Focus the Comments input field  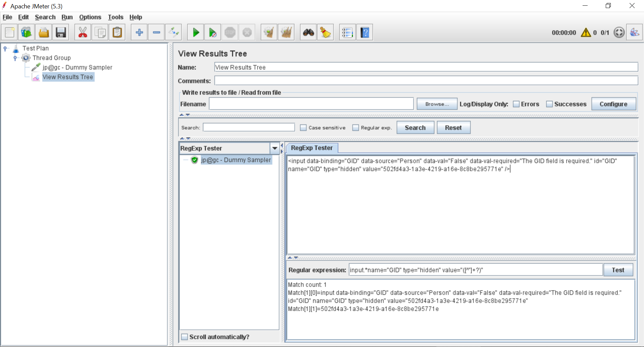(426, 80)
